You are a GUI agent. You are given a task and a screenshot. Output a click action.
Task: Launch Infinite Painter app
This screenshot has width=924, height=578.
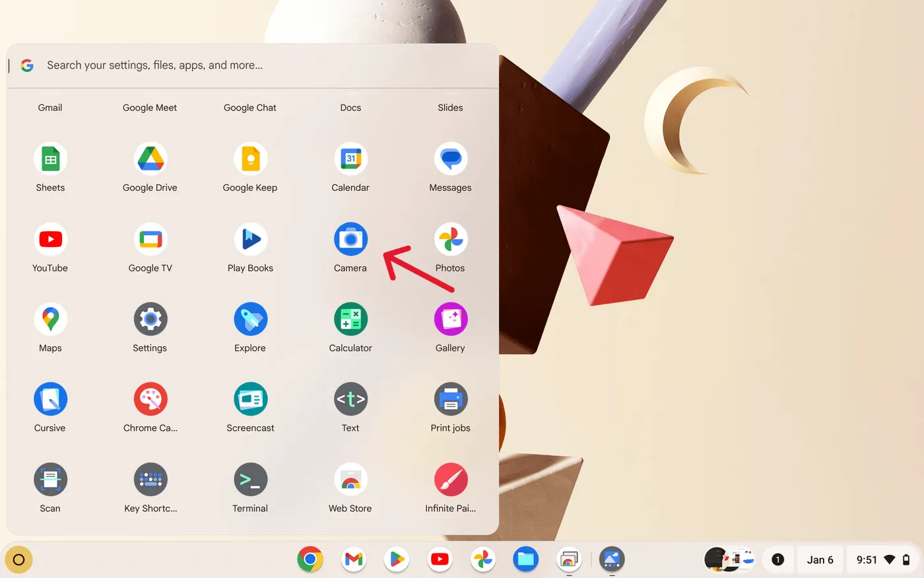tap(451, 480)
